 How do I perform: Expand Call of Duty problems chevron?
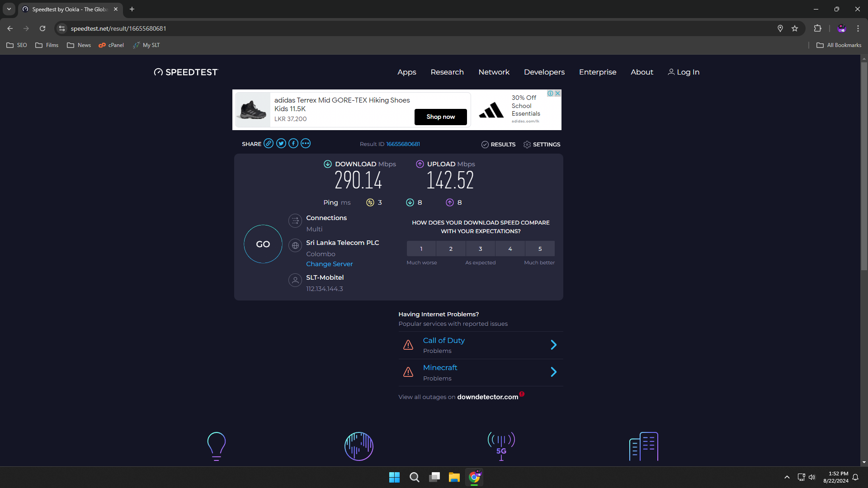[x=554, y=345]
